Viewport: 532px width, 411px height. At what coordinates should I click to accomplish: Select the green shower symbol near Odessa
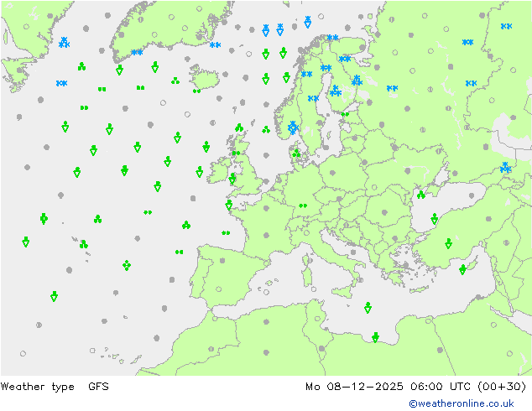point(421,195)
